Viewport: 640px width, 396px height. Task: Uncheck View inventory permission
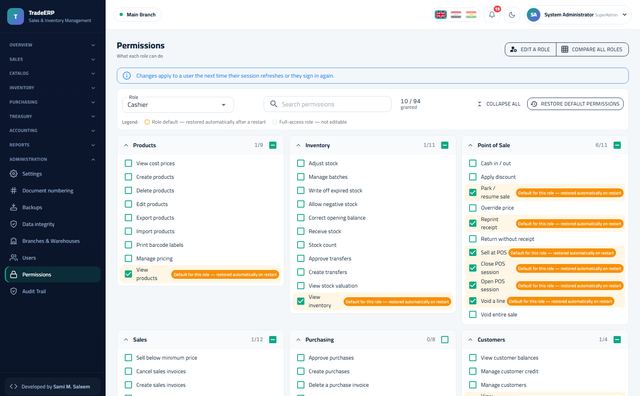pyautogui.click(x=301, y=301)
